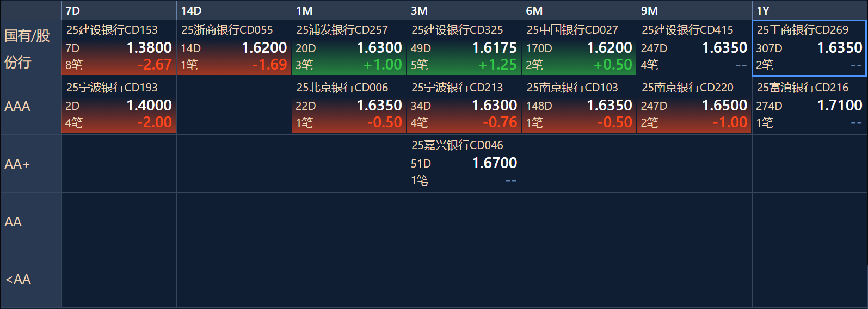This screenshot has width=868, height=309.
Task: Click the 5笔 trade count
Action: (x=420, y=65)
